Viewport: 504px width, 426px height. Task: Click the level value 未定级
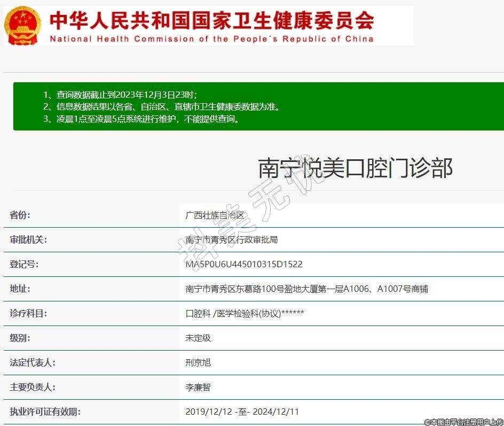point(198,338)
